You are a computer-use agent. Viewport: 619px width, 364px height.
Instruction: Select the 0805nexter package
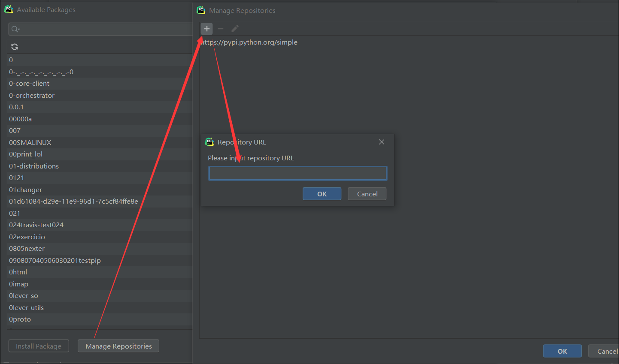100,249
